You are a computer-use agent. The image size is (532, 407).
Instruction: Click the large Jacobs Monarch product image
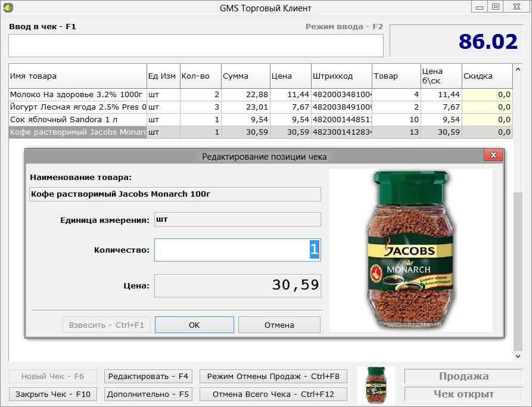411,250
